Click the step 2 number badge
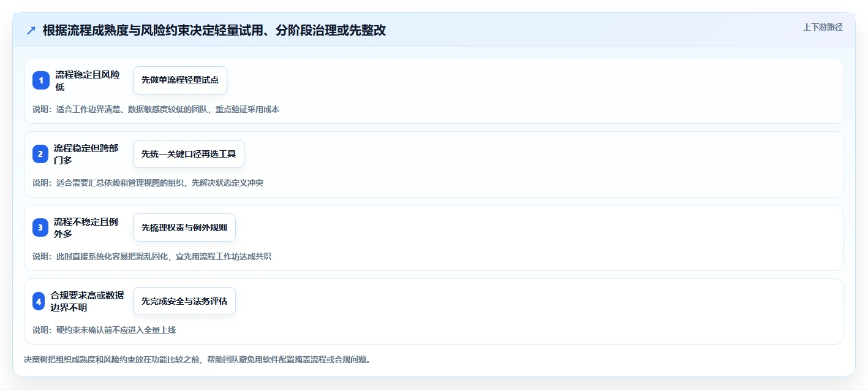This screenshot has height=390, width=868. pos(40,154)
